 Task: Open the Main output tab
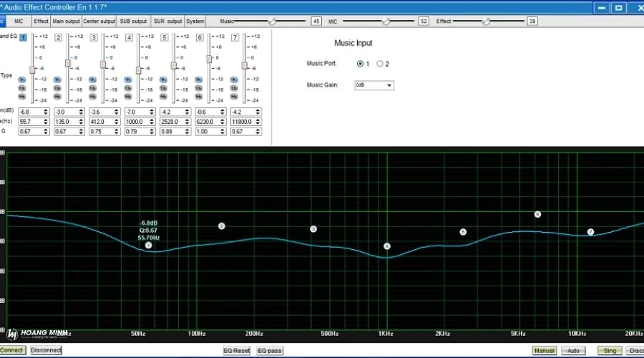pos(66,21)
